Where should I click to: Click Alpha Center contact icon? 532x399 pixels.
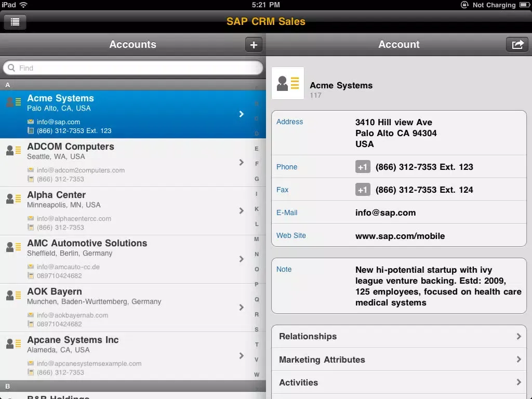click(14, 198)
